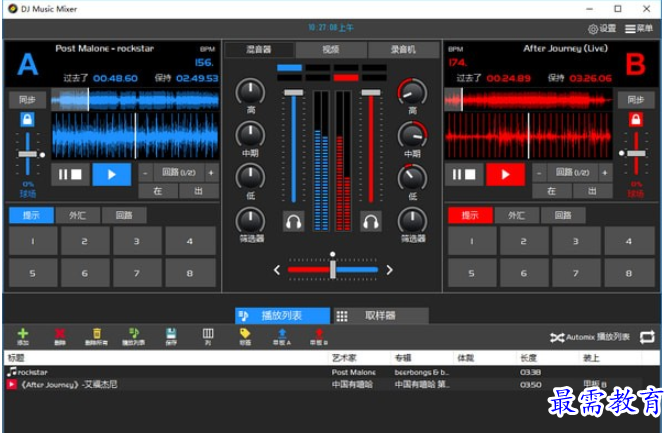Toggle deck A tempo lock icon
The width and height of the screenshot is (672, 433).
point(27,119)
